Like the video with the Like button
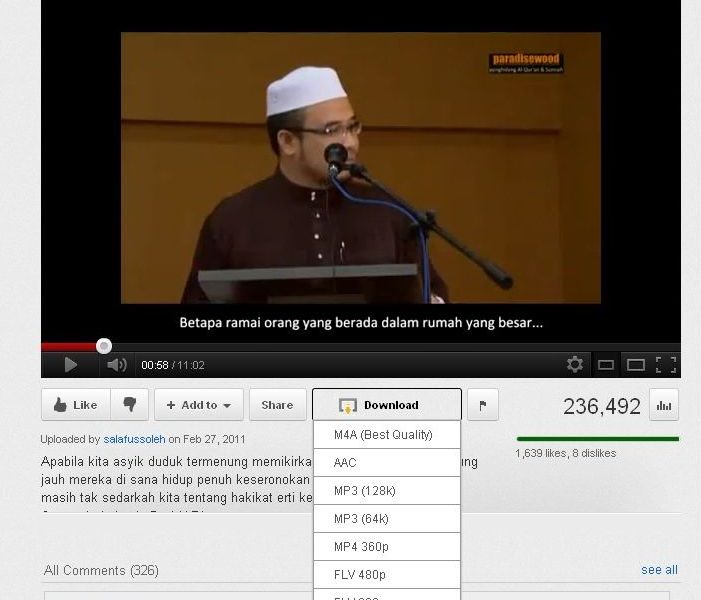 point(76,405)
